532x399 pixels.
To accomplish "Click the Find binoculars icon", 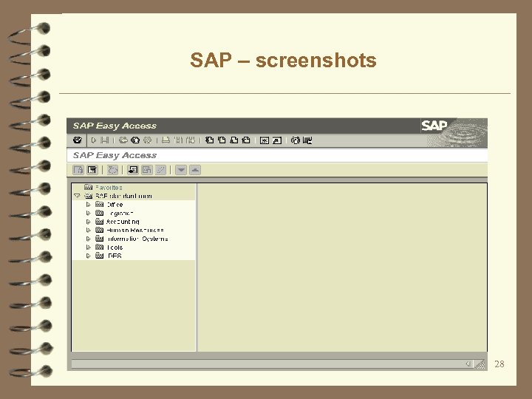I will pyautogui.click(x=178, y=140).
